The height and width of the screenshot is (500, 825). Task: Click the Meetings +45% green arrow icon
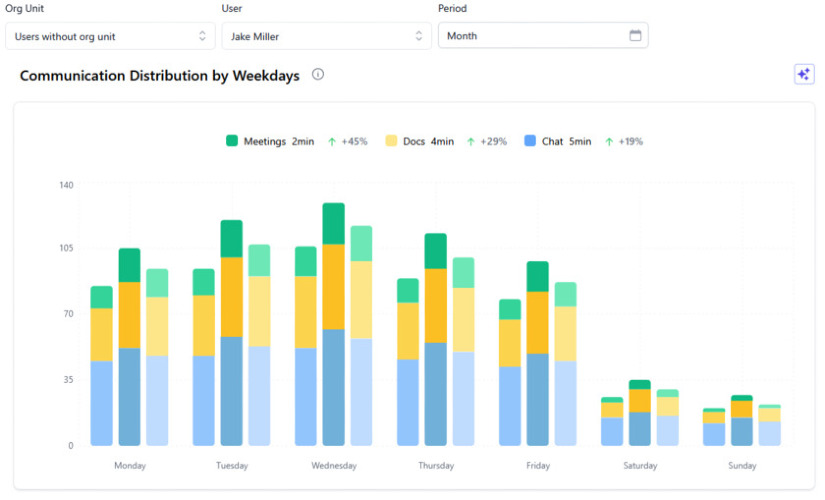coord(332,142)
